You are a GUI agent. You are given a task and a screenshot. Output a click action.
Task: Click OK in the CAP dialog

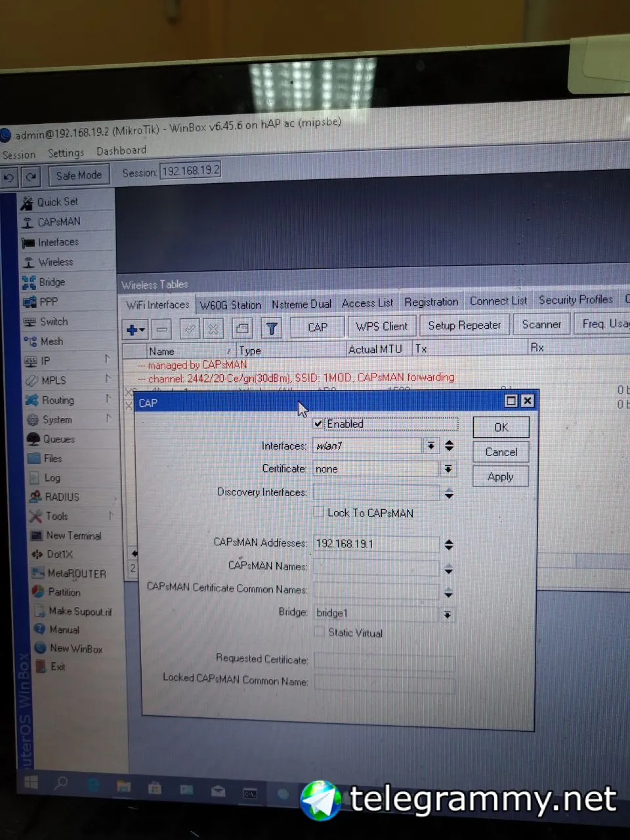pos(501,427)
